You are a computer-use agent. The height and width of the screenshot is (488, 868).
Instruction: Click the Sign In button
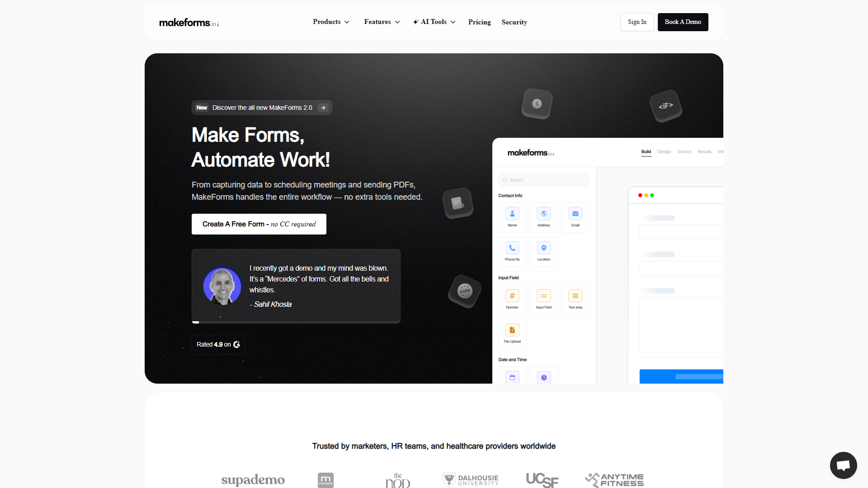click(x=637, y=22)
